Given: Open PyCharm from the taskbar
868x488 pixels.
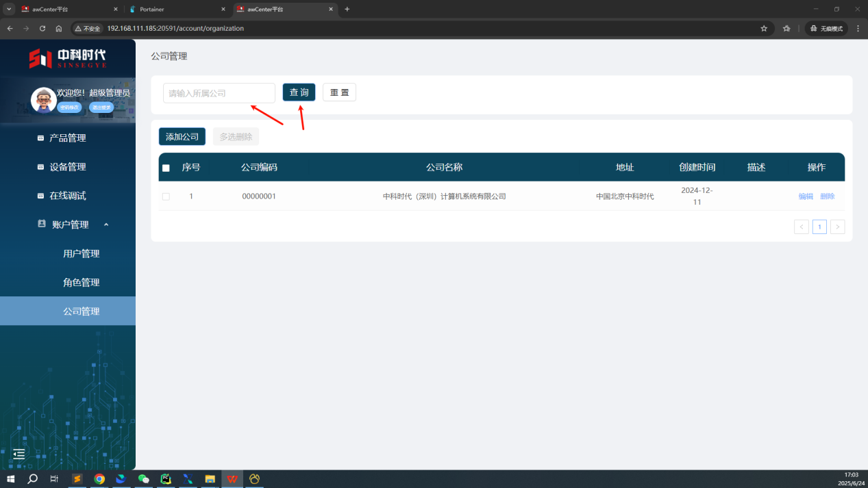Looking at the screenshot, I should tap(165, 479).
